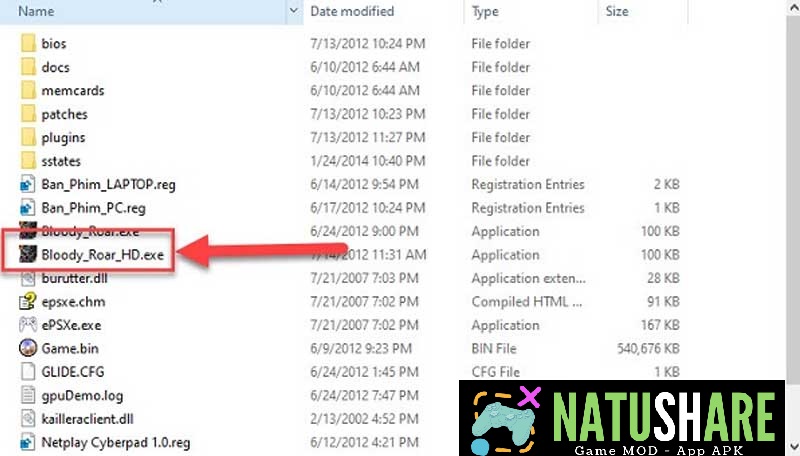Select the Ban_Phim_PC.reg registry icon
The image size is (800, 456).
click(x=28, y=208)
